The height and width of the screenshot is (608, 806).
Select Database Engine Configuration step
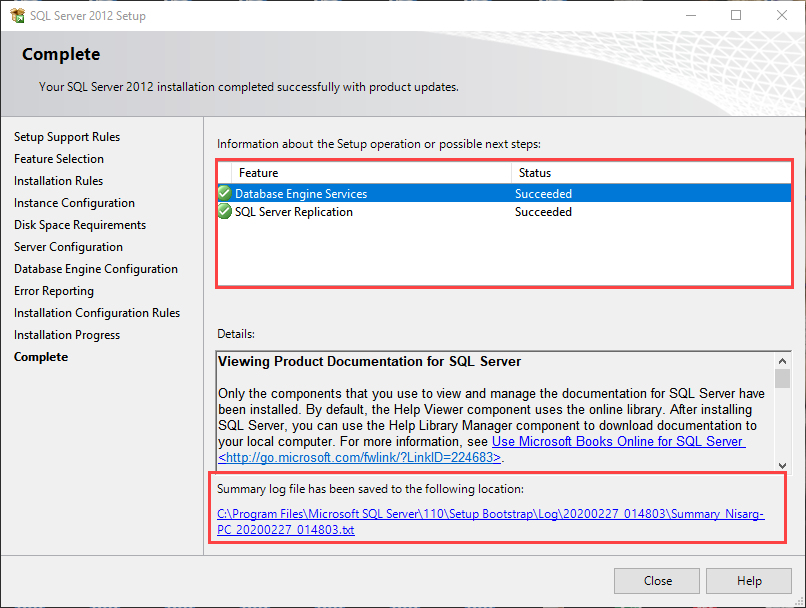96,269
